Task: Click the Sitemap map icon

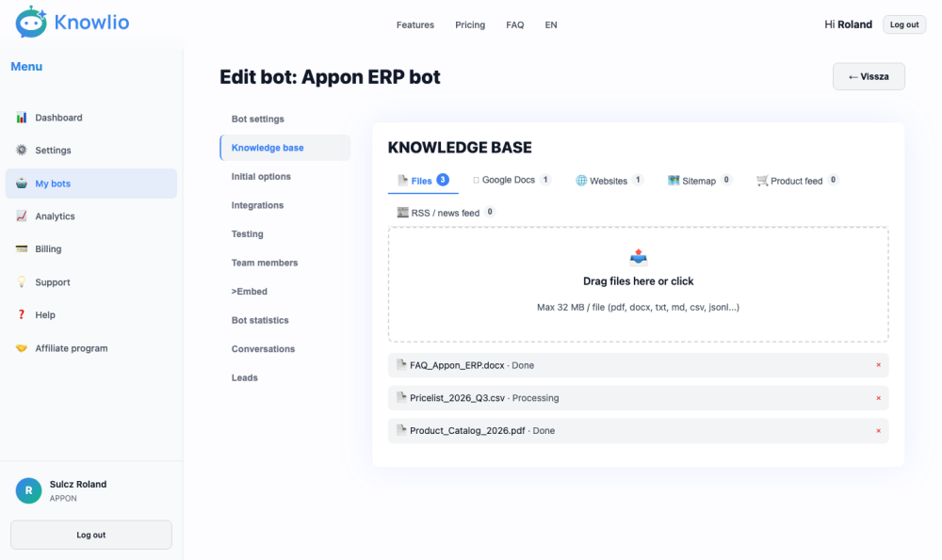Action: point(674,180)
